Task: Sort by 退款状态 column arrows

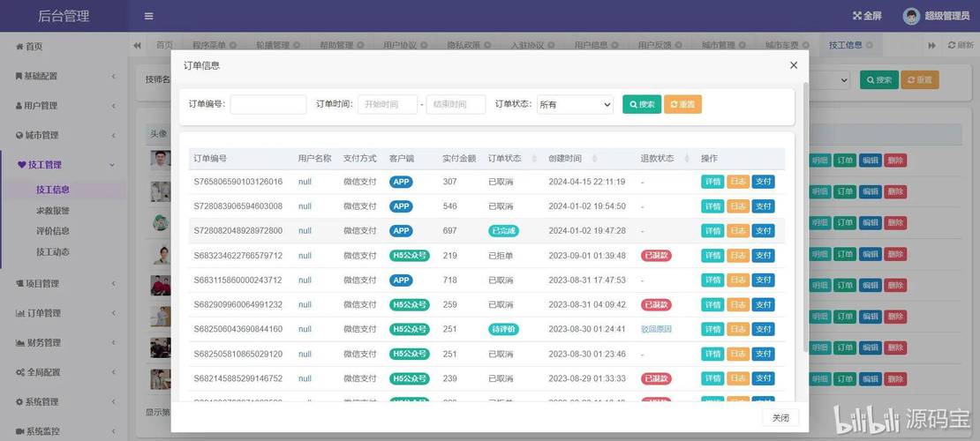Action: click(x=687, y=159)
